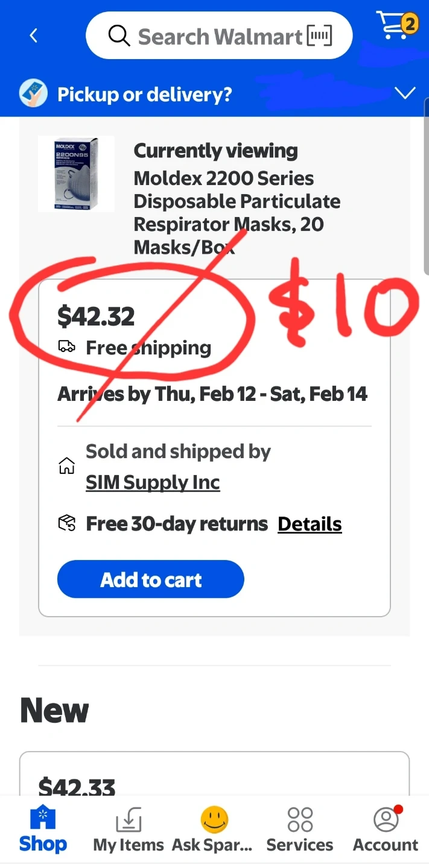Go to the Services tab
The width and height of the screenshot is (429, 868).
pyautogui.click(x=300, y=829)
